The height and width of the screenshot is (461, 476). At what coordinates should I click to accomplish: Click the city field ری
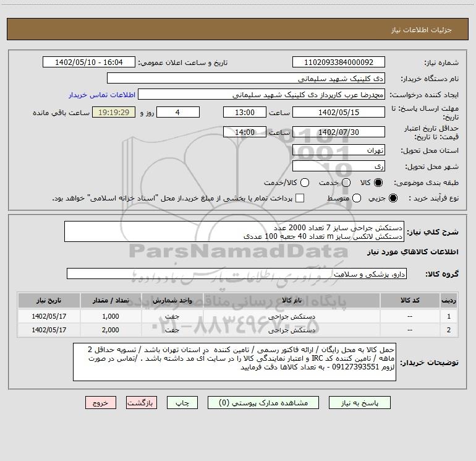point(339,166)
